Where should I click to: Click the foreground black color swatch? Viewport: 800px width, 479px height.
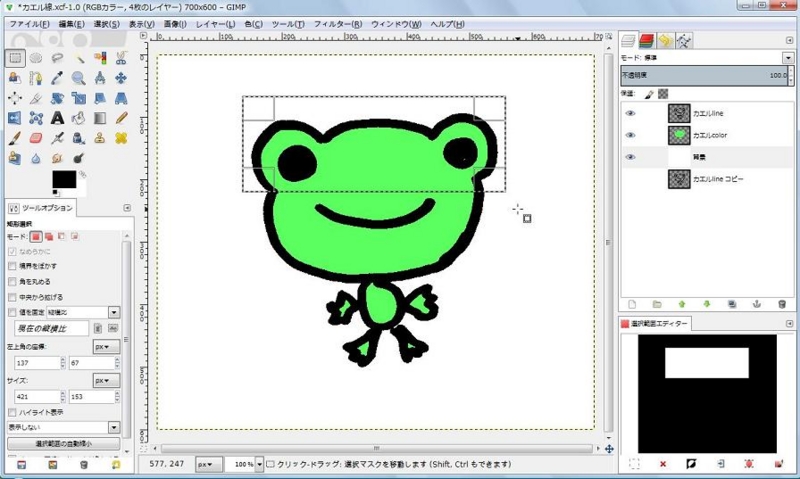tap(64, 179)
